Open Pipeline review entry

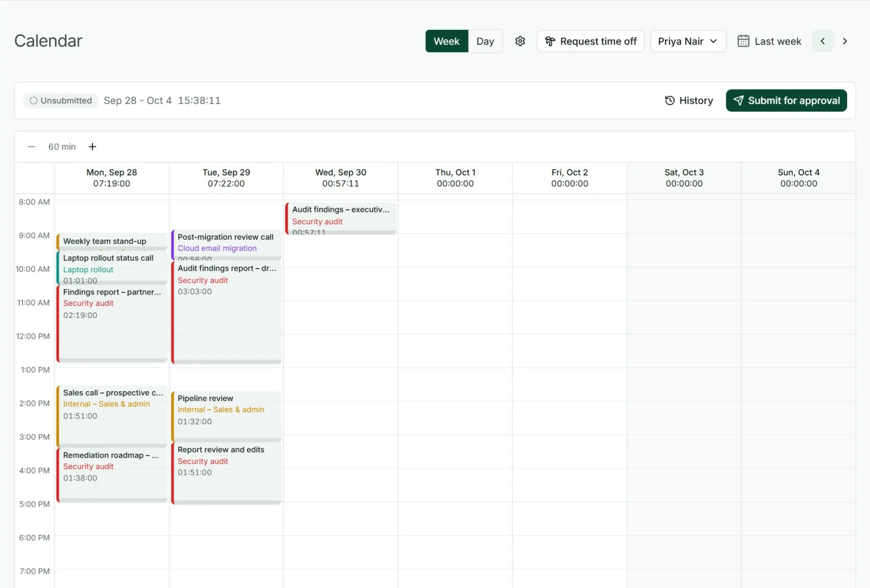coord(227,416)
